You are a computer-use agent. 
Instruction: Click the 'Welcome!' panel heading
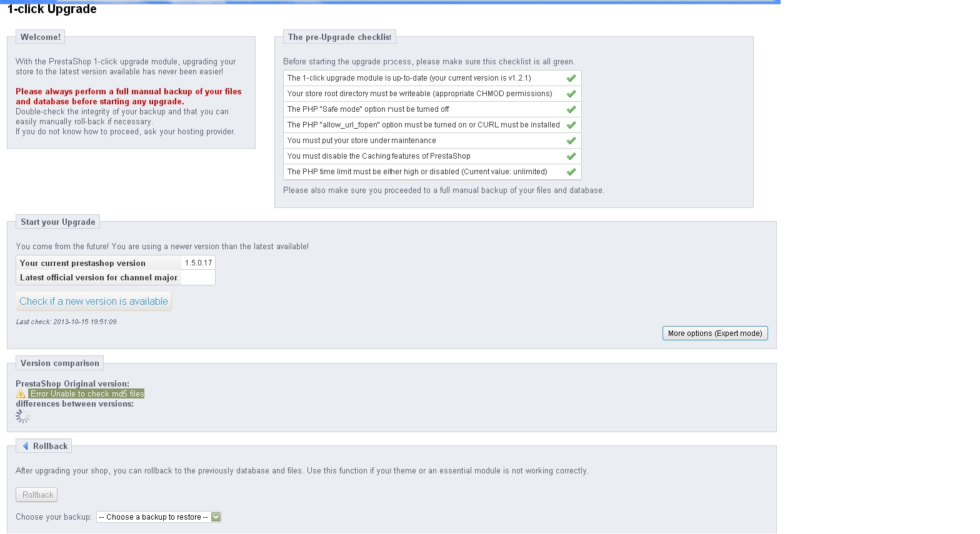pos(41,37)
